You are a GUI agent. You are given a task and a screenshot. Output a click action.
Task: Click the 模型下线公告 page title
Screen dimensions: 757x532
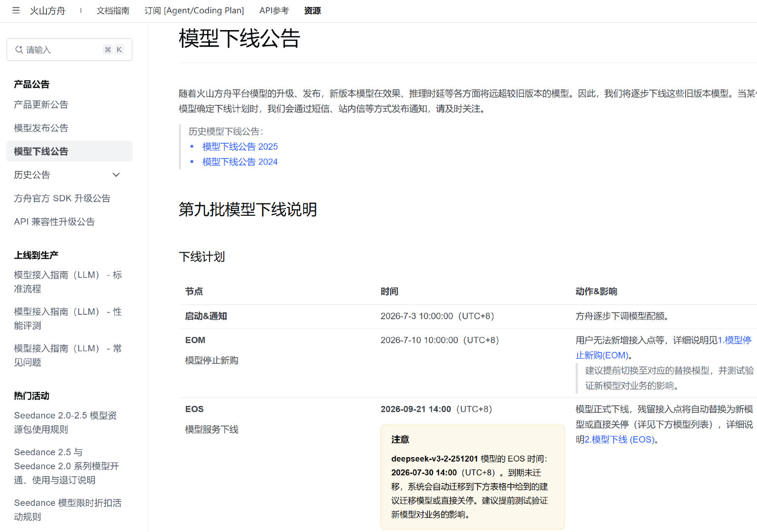tap(240, 38)
